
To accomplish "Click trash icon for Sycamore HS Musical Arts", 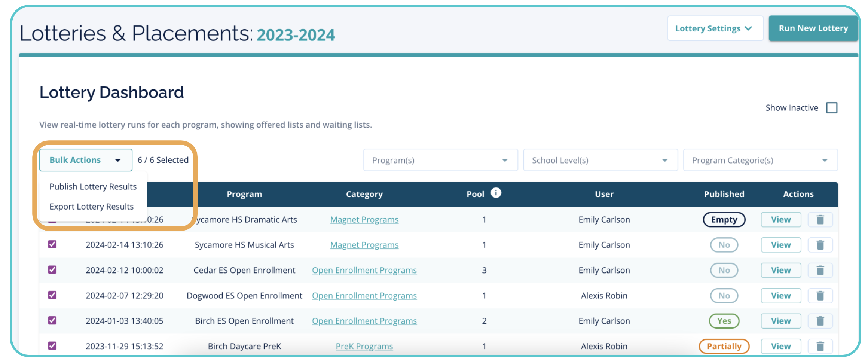I will [820, 245].
